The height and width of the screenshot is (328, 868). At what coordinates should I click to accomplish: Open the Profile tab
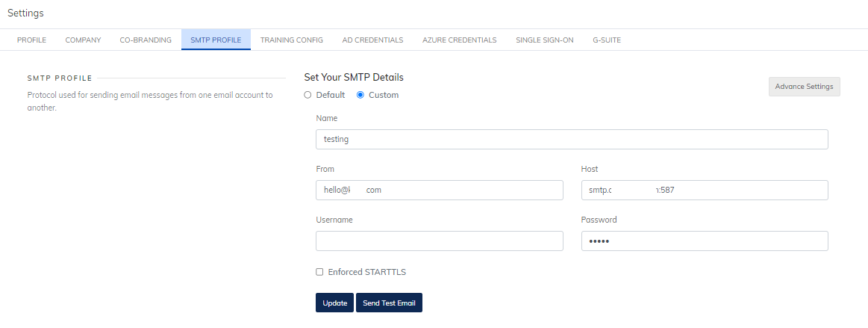click(x=31, y=40)
